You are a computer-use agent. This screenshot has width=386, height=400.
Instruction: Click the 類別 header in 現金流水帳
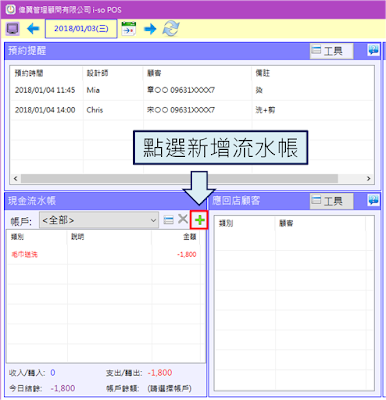17,237
